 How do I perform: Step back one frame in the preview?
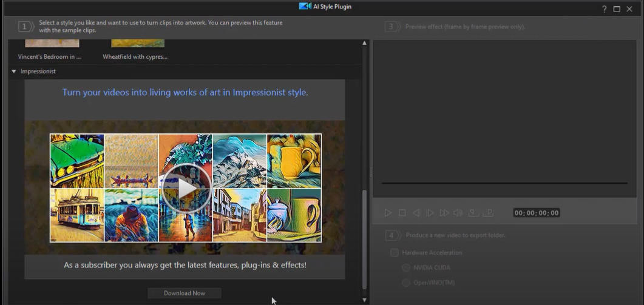pos(416,213)
